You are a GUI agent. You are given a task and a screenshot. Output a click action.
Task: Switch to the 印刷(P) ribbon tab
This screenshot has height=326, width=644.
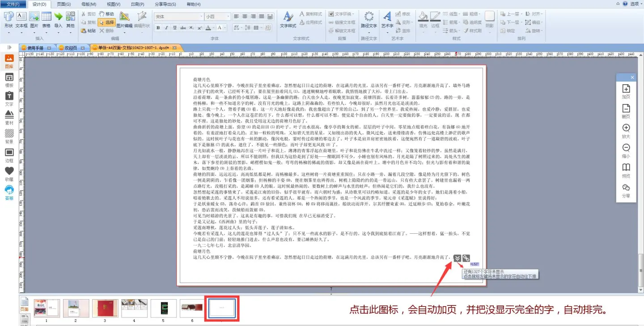pyautogui.click(x=138, y=4)
